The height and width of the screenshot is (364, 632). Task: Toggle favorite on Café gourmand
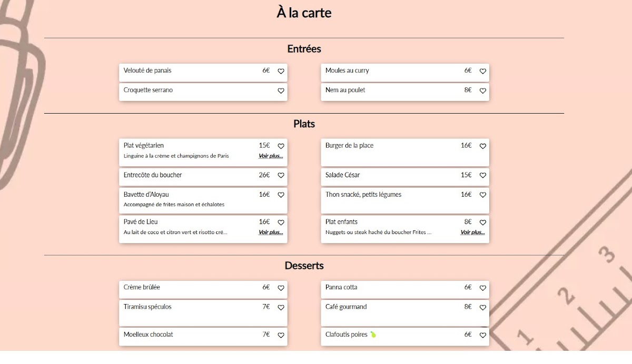pos(482,307)
